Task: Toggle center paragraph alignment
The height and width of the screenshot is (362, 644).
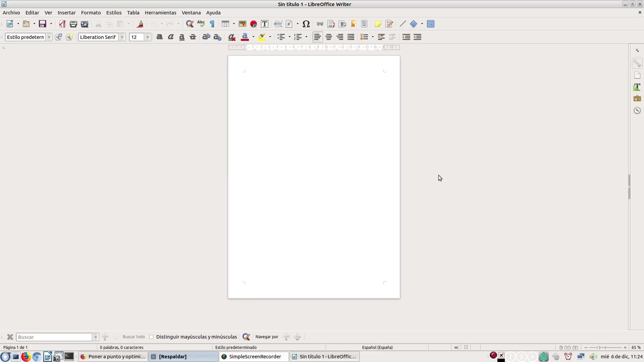Action: tap(329, 37)
